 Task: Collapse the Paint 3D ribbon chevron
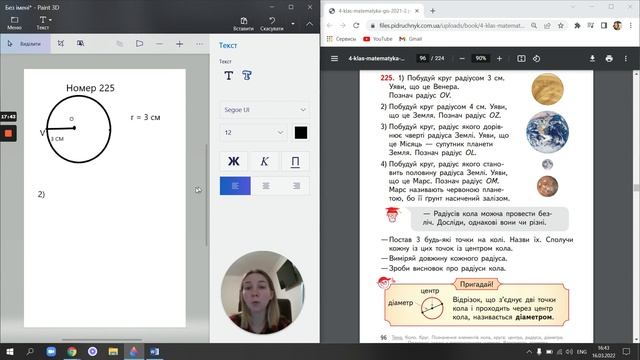click(309, 24)
